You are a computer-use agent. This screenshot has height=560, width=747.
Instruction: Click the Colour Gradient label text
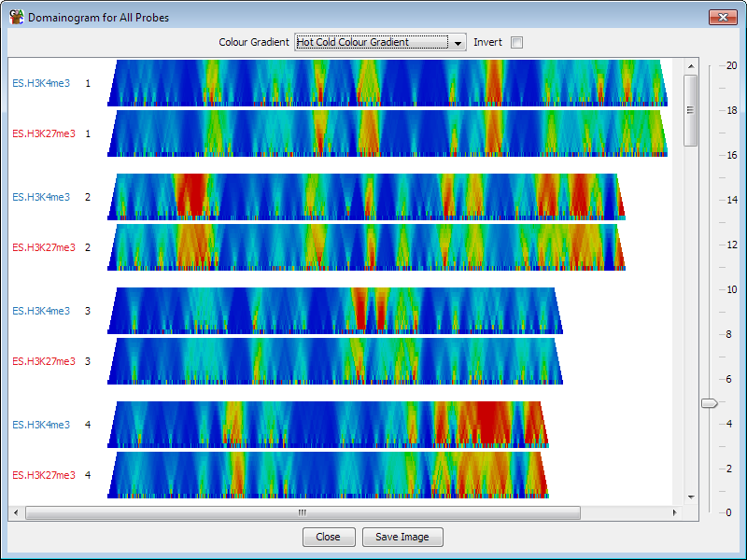coord(254,42)
